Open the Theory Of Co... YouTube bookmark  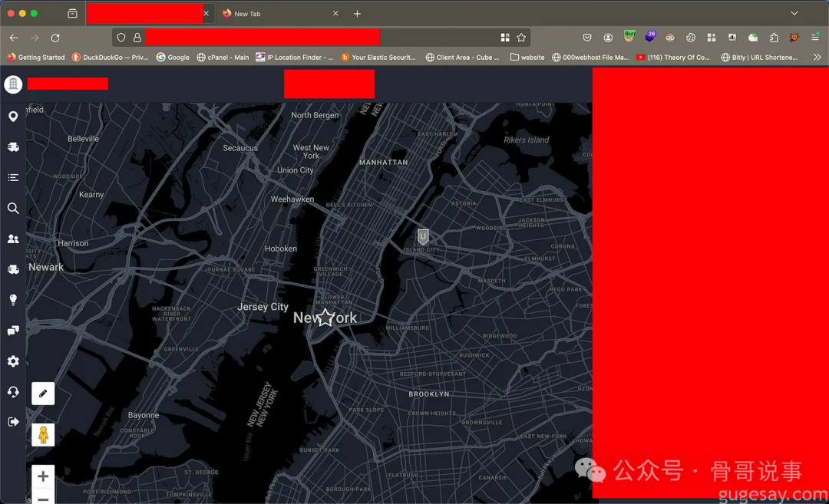(x=673, y=57)
